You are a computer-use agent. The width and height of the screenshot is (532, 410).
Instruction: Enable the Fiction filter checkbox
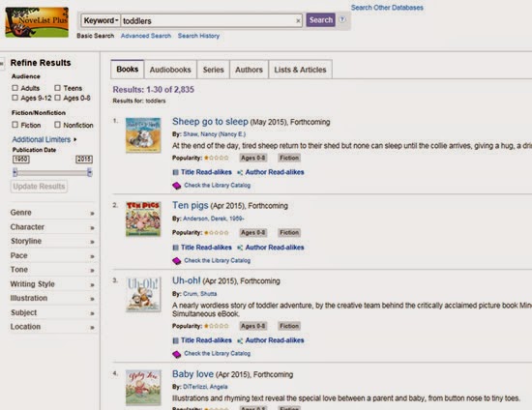(x=15, y=125)
